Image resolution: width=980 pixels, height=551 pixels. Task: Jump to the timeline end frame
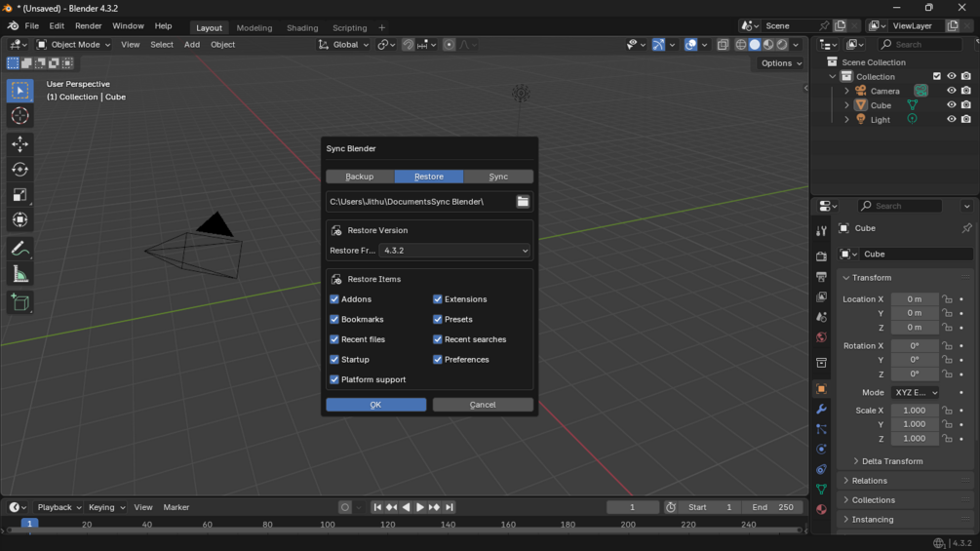pos(450,507)
